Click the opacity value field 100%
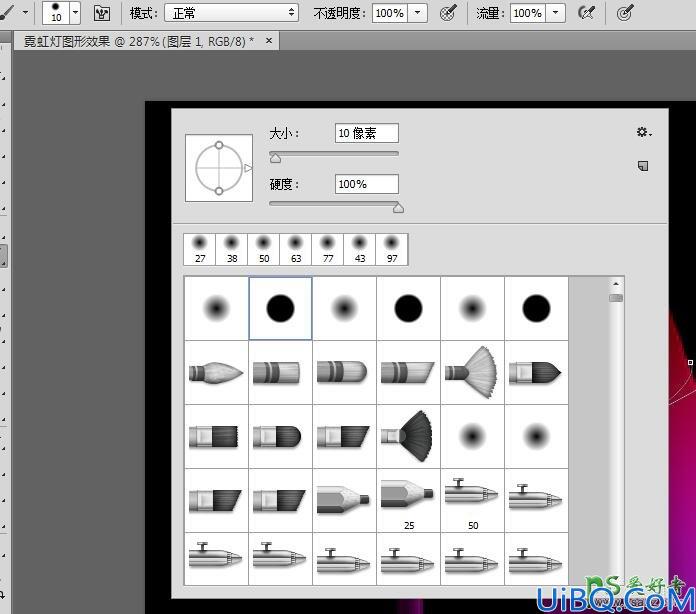696x614 pixels. 390,13
